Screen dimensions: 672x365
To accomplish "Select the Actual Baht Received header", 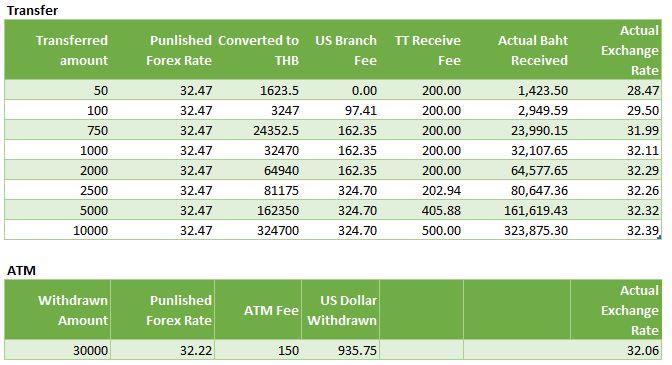I will (517, 50).
